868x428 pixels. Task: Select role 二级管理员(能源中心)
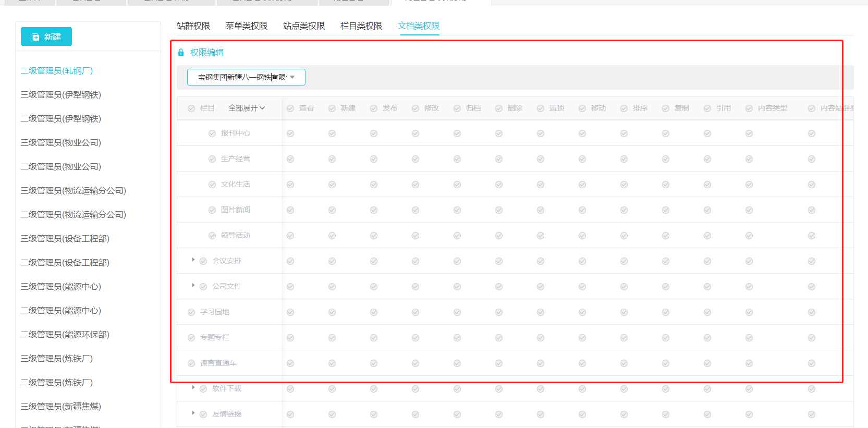pyautogui.click(x=61, y=311)
